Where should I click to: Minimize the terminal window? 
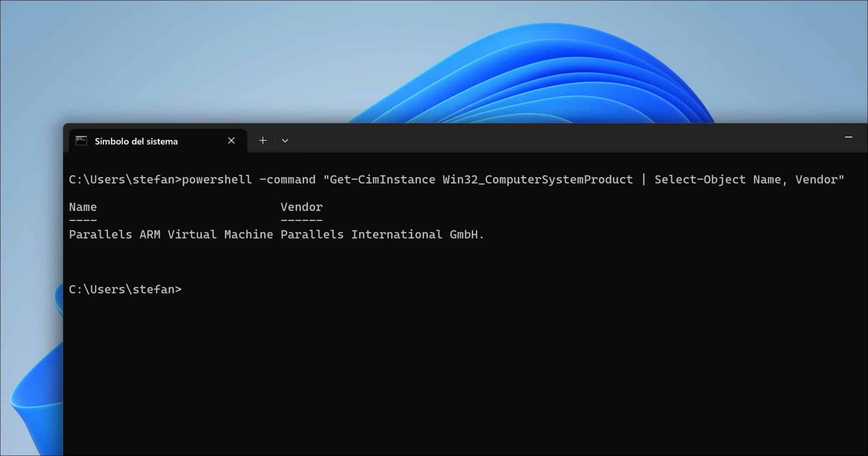pos(849,136)
